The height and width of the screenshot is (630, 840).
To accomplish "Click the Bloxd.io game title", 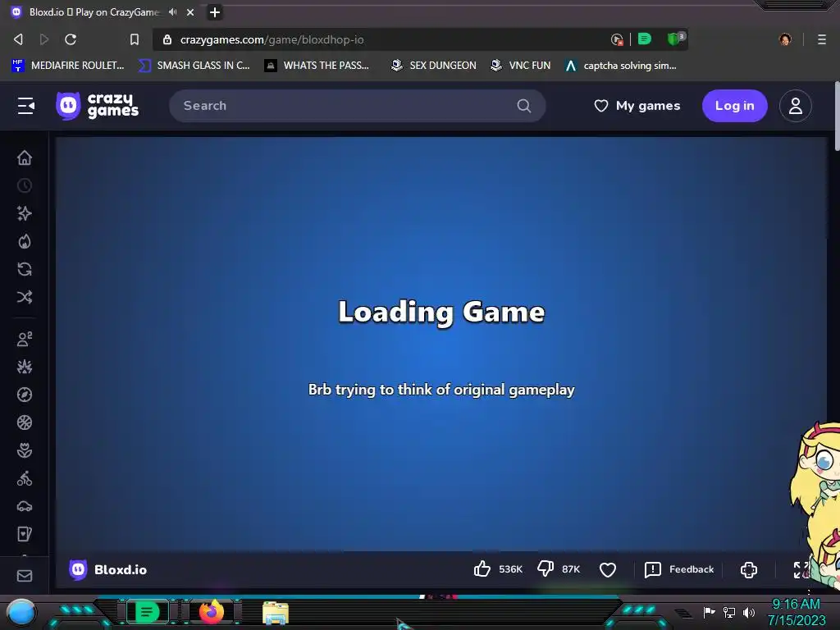I will 121,569.
